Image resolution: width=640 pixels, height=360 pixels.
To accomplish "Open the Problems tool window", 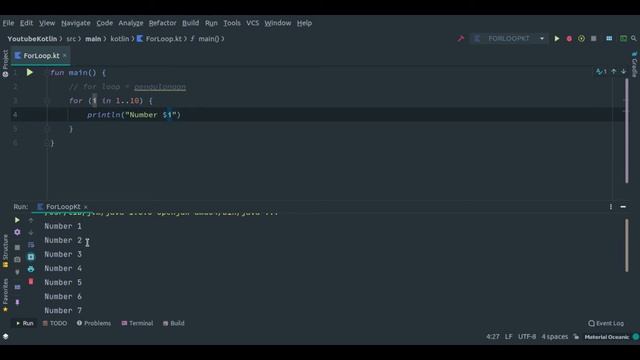I will click(93, 323).
